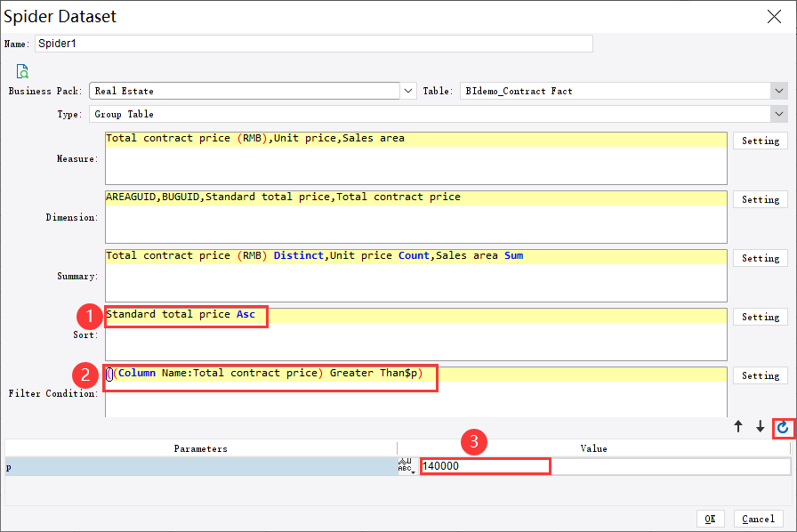Open the parameter type dropdown arrow
This screenshot has width=797, height=532.
pyautogui.click(x=413, y=472)
